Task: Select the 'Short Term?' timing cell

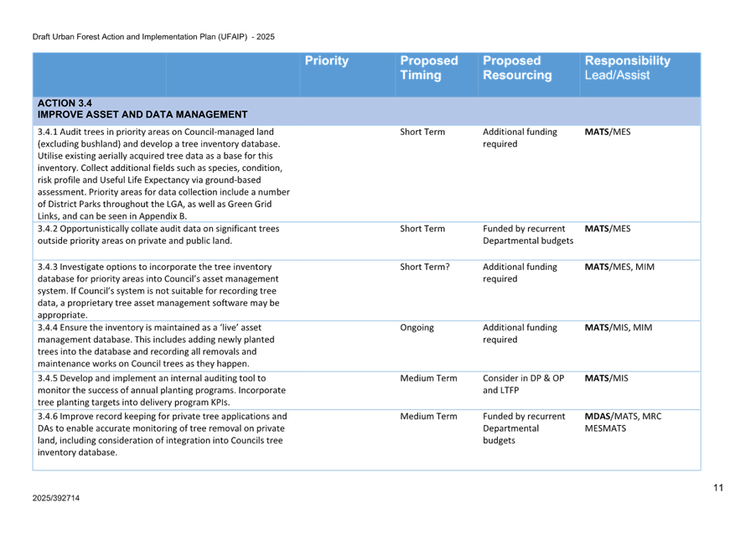Action: coord(425,267)
